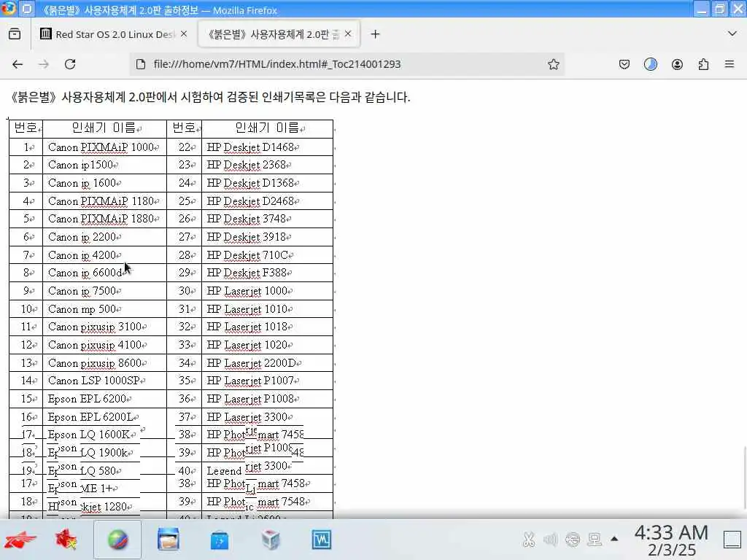Click the show desktop button at taskbar end
This screenshot has height=560, width=747.
tap(732, 540)
